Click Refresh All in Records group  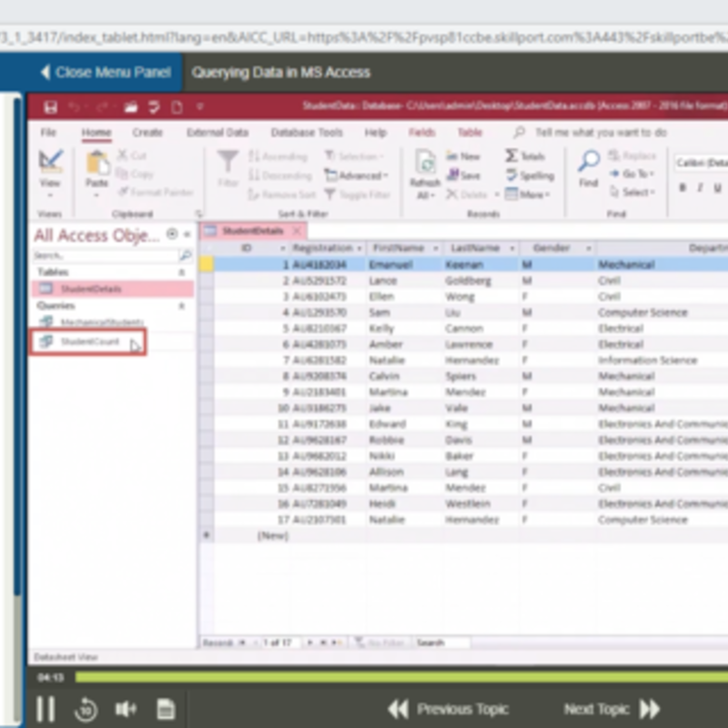425,174
